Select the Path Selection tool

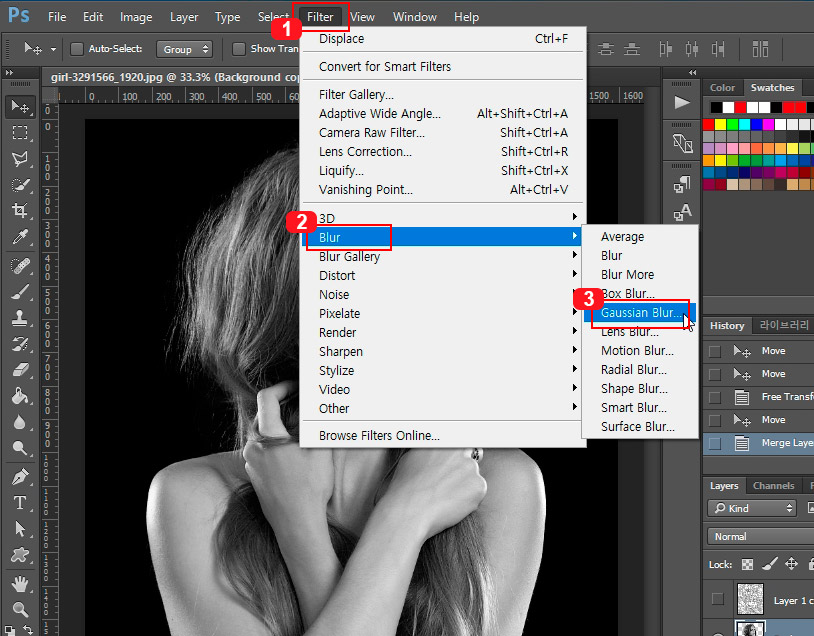point(20,529)
